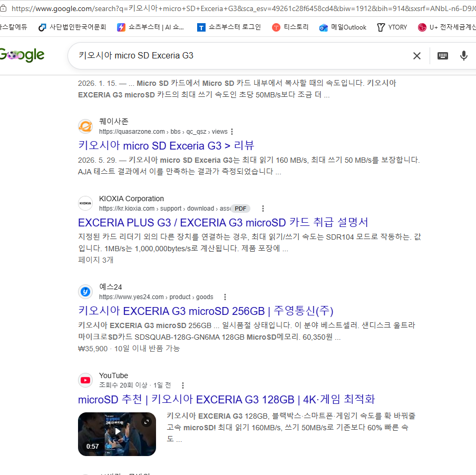
Task: Click the quasarzone.com breadcrumb URL
Action: point(163,132)
